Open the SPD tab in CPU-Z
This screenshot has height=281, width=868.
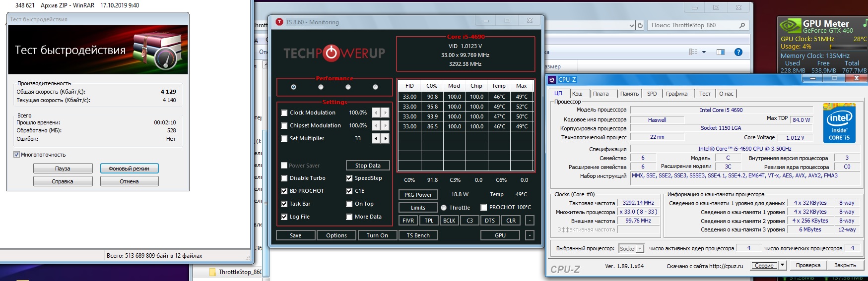652,94
